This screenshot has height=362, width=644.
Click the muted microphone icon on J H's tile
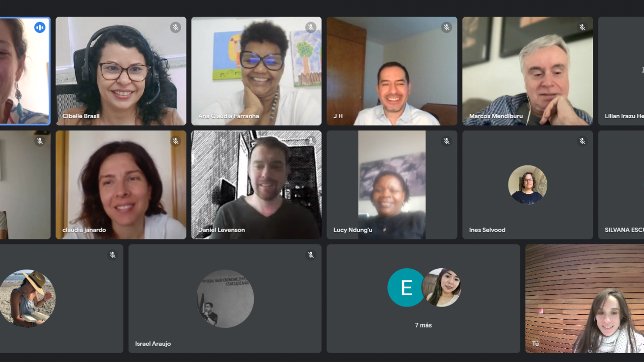(446, 27)
